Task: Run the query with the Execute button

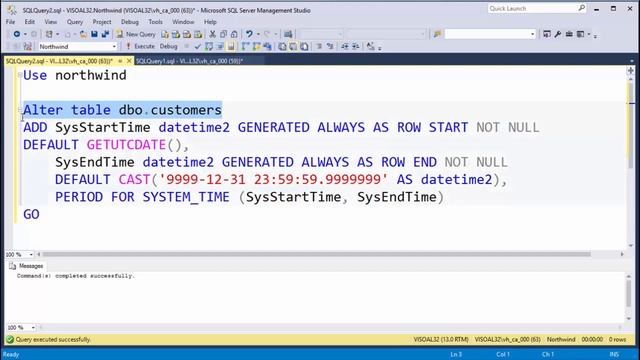Action: click(x=140, y=47)
